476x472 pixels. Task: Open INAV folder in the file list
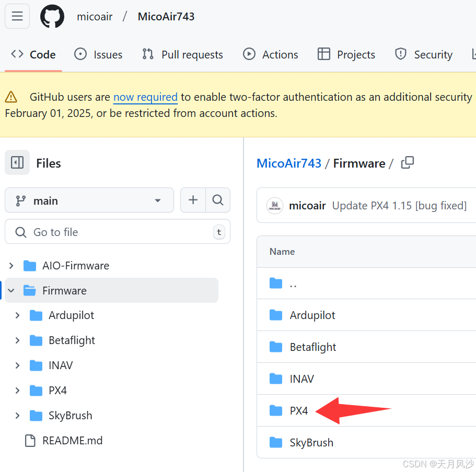click(302, 379)
